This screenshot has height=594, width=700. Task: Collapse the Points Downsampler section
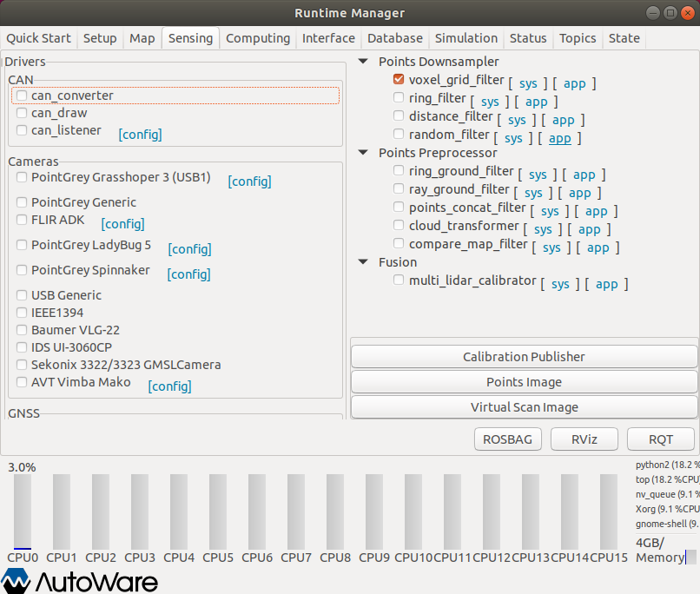[363, 61]
